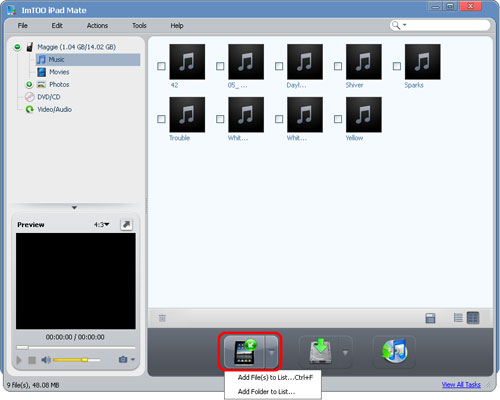
Task: Open the View All Tasks link
Action: [x=461, y=385]
